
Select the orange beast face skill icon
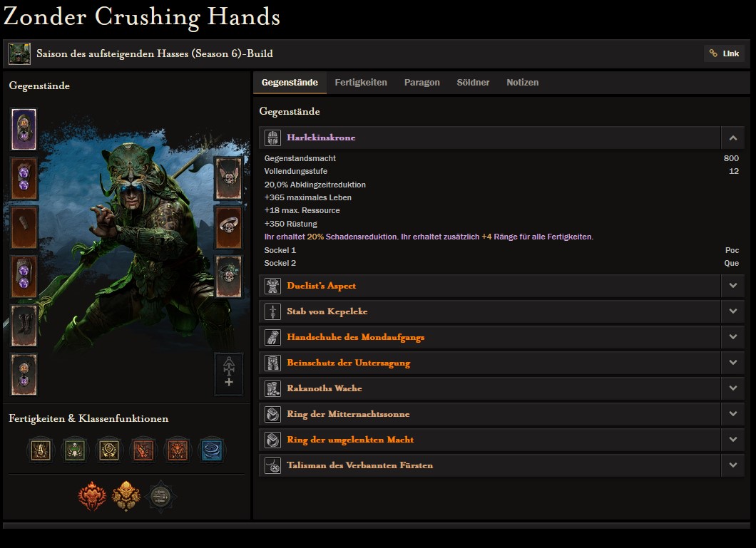pos(178,450)
